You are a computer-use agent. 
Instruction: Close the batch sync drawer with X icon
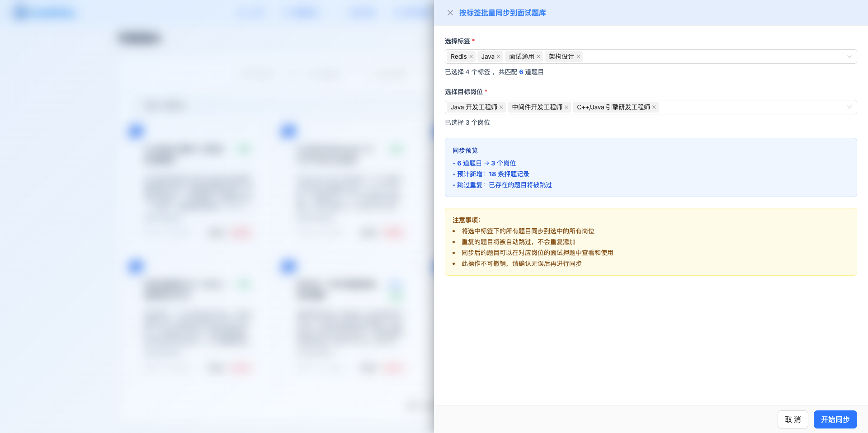[x=450, y=13]
